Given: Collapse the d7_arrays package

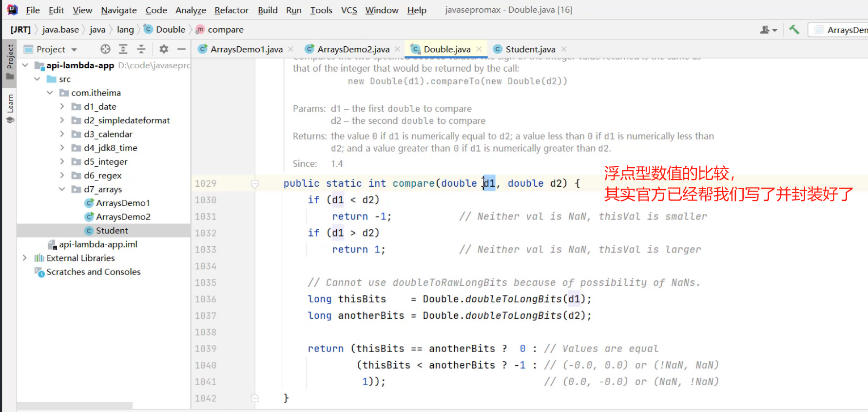Looking at the screenshot, I should [x=62, y=189].
